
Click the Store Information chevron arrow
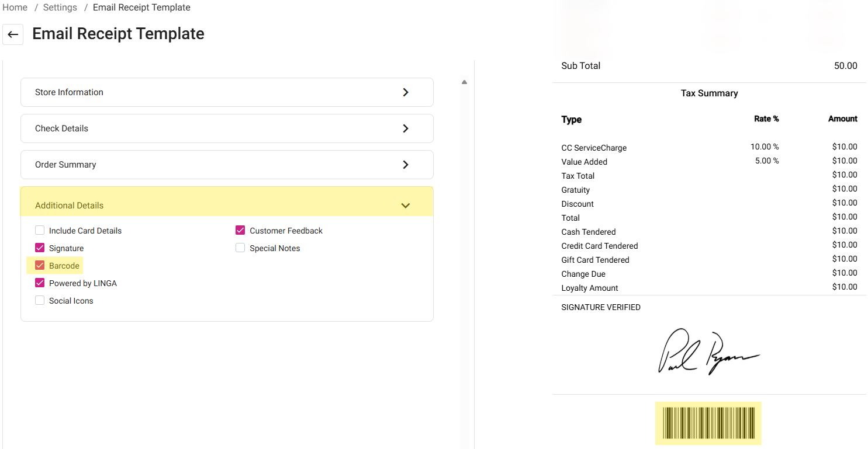(406, 92)
